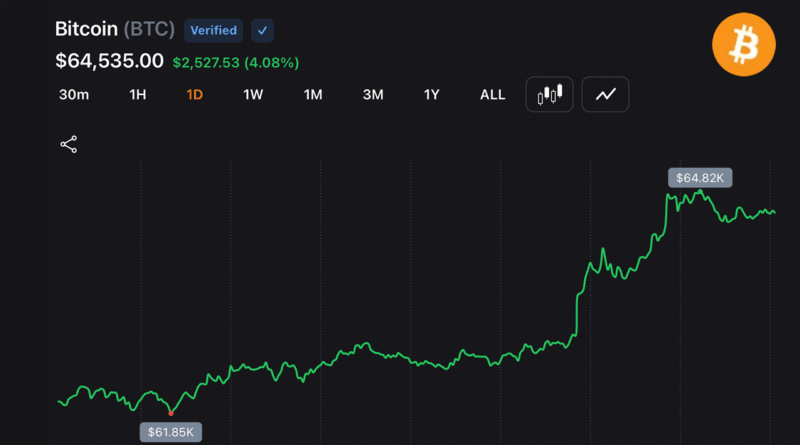This screenshot has height=445, width=800.
Task: Select the ALL timeframe
Action: (x=492, y=94)
